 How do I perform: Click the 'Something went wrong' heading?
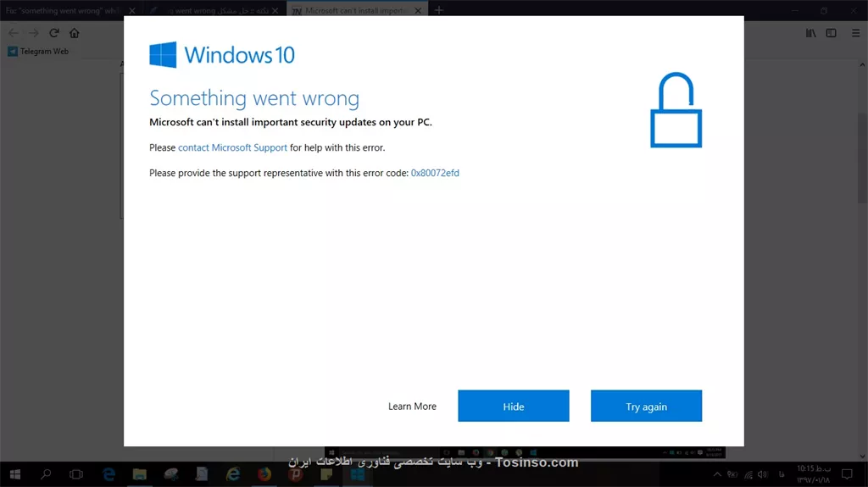254,98
